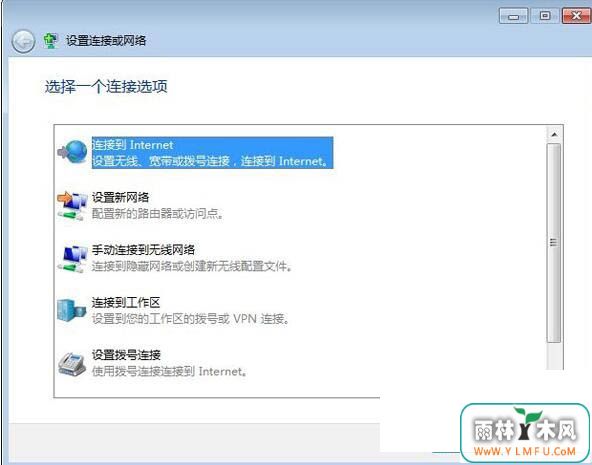Click the 使用拨号连接连接到 Internet description
The width and height of the screenshot is (592, 465).
click(170, 371)
